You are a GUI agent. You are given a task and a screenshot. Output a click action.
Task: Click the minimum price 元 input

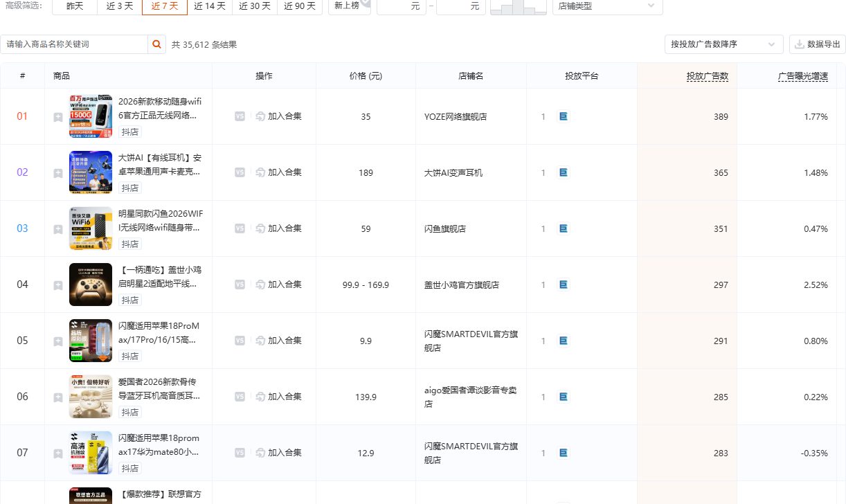(401, 6)
